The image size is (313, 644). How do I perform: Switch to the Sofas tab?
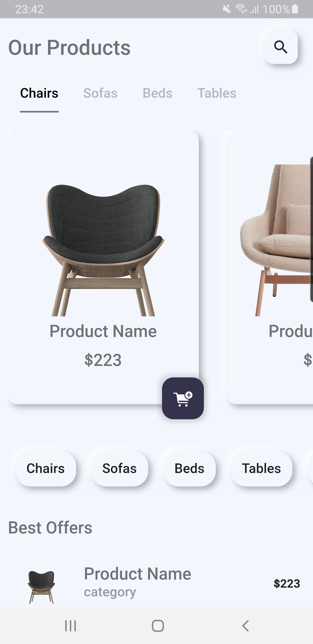coord(100,93)
